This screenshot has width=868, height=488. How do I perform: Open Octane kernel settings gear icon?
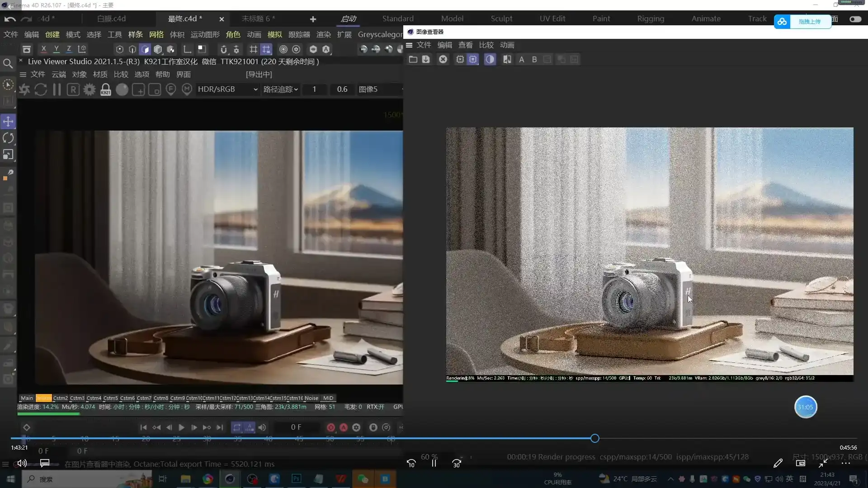pos(89,89)
